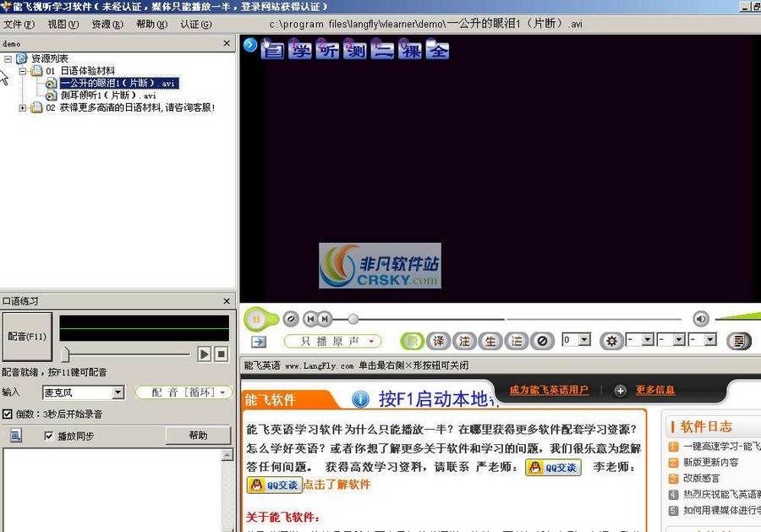This screenshot has height=532, width=761.
Task: Close the 口语练习 panel
Action: [x=227, y=301]
